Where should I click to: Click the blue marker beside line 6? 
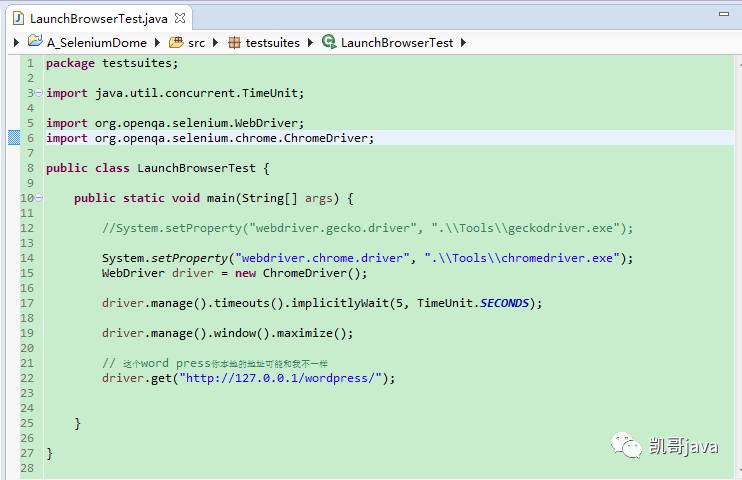(x=14, y=138)
